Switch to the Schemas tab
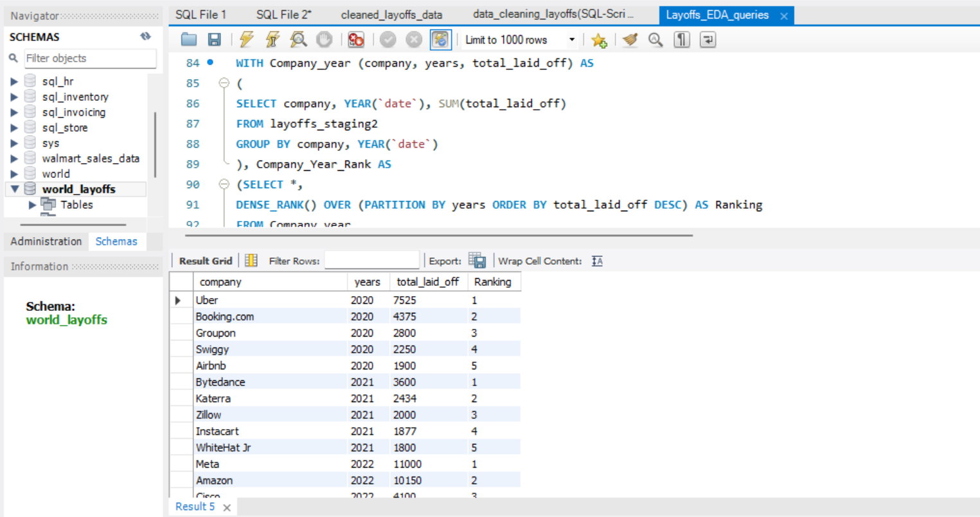 click(116, 241)
